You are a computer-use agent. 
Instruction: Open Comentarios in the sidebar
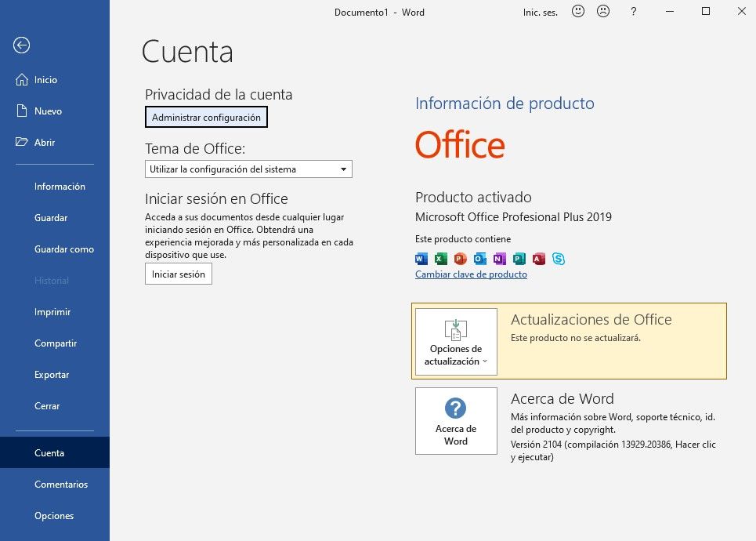coord(61,484)
